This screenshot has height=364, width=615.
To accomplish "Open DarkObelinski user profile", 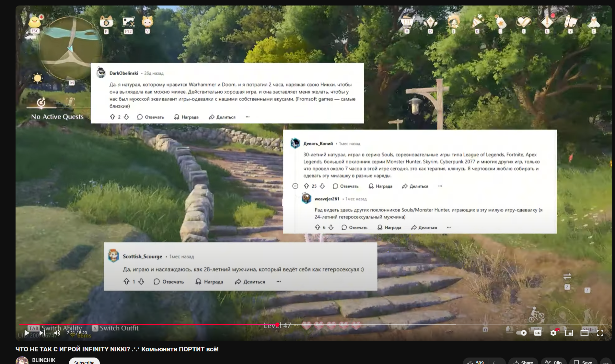I will pos(124,73).
